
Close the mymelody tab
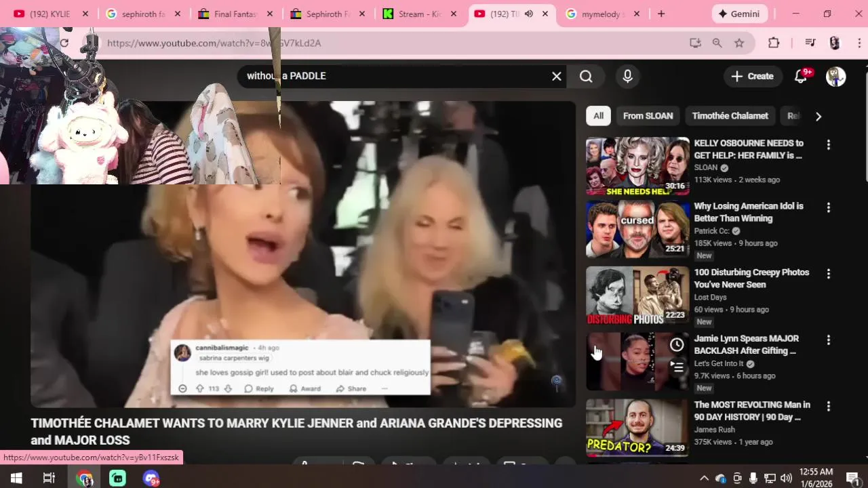click(x=637, y=14)
